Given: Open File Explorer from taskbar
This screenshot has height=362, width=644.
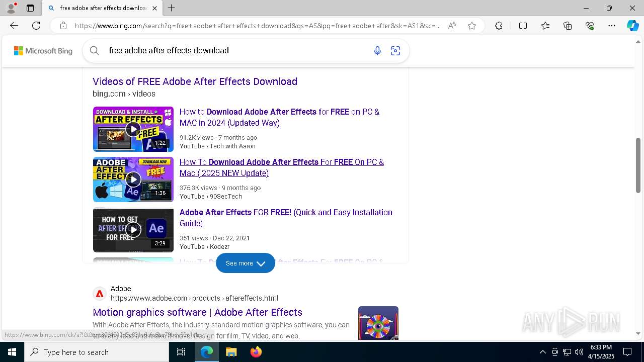Looking at the screenshot, I should [231, 352].
